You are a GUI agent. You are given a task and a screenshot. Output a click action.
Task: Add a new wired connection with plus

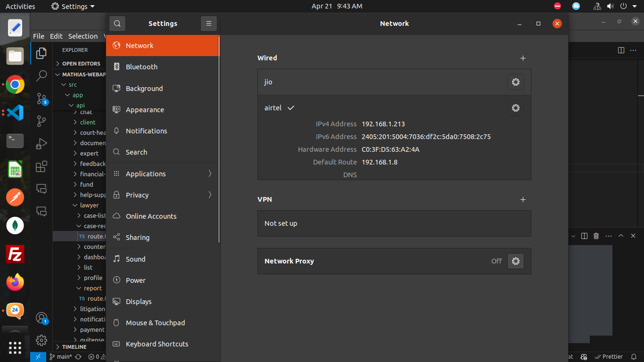tap(522, 58)
